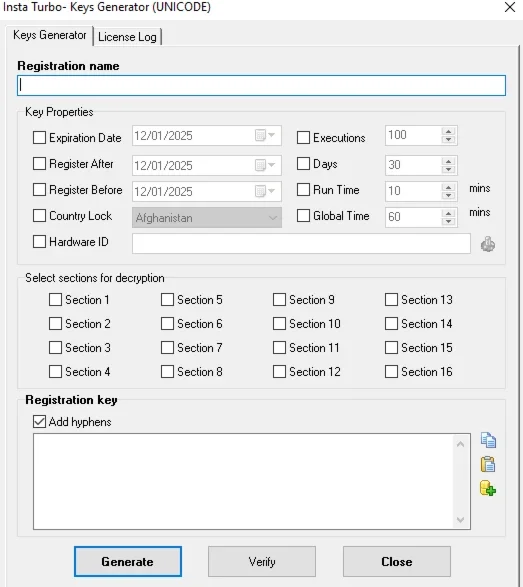Check Section 10 for decryption
Viewport: 523px width, 587px height.
(279, 324)
